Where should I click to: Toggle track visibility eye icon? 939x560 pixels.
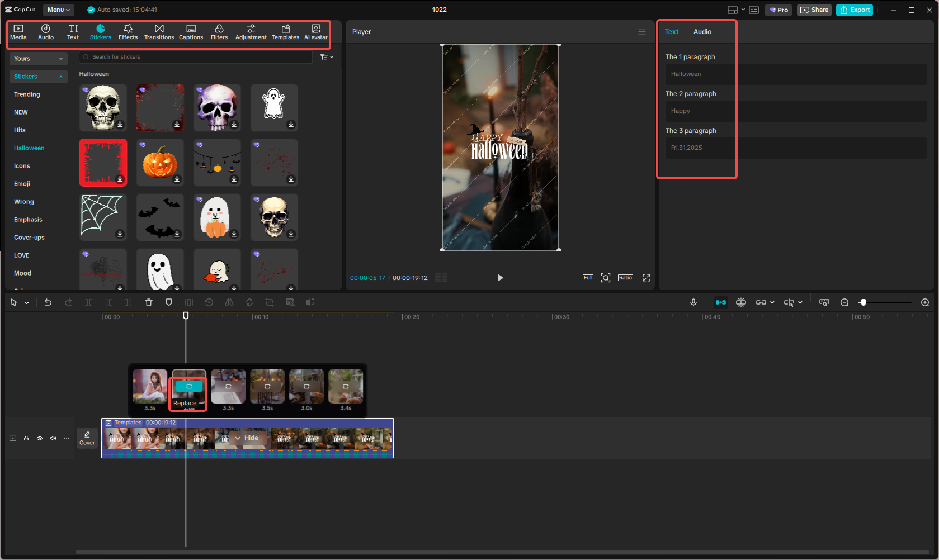coord(40,438)
